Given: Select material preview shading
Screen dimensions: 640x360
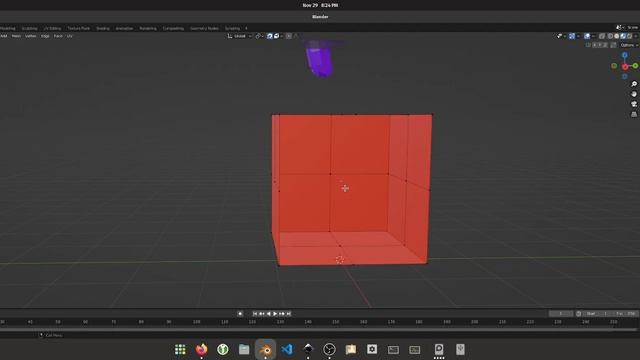Looking at the screenshot, I should click(623, 36).
